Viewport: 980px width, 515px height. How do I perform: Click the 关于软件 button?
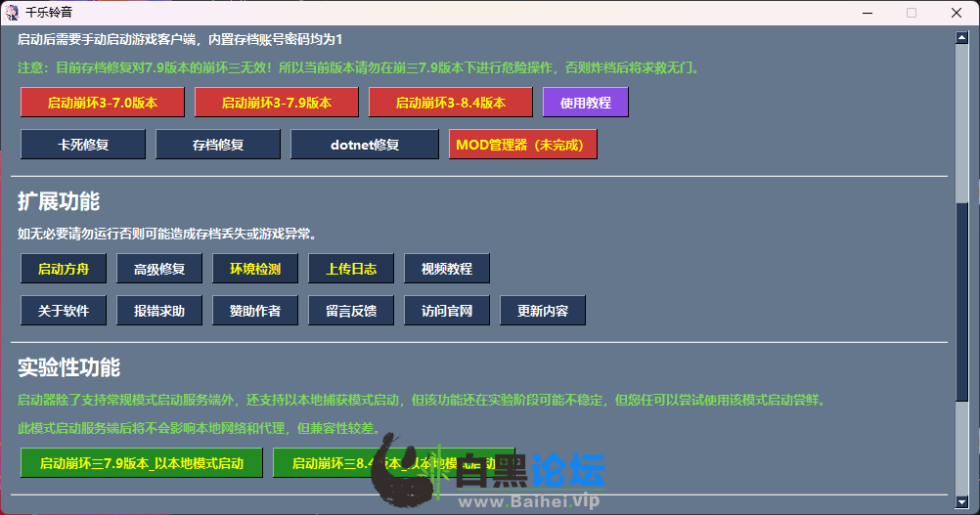(x=64, y=312)
